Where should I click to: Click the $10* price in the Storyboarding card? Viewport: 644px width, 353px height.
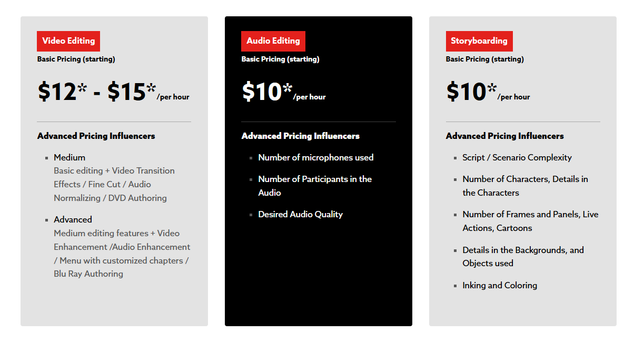471,92
